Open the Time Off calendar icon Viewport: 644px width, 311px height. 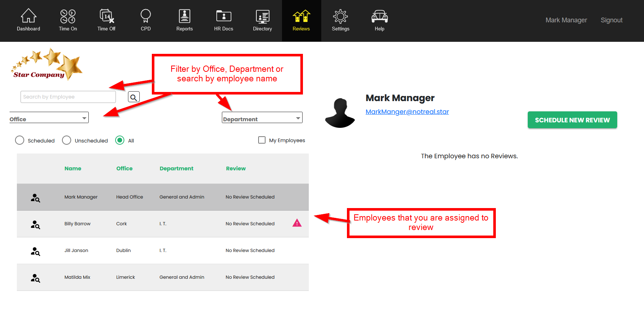click(x=106, y=16)
